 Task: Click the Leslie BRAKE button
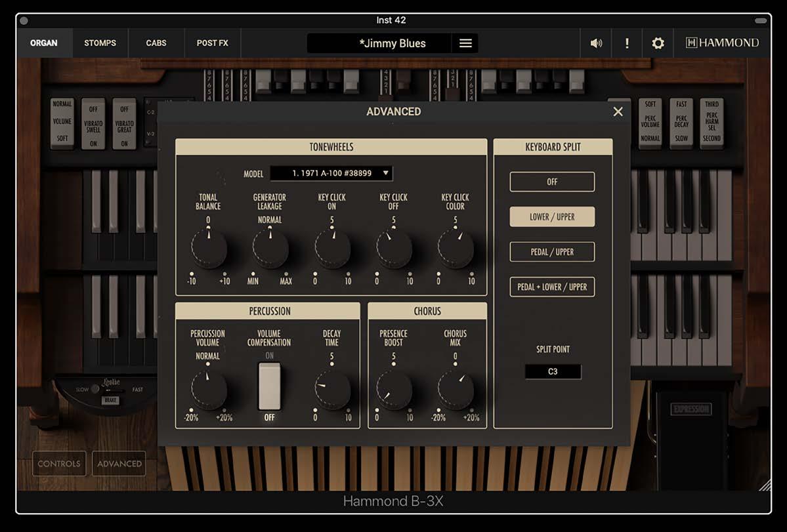point(110,400)
